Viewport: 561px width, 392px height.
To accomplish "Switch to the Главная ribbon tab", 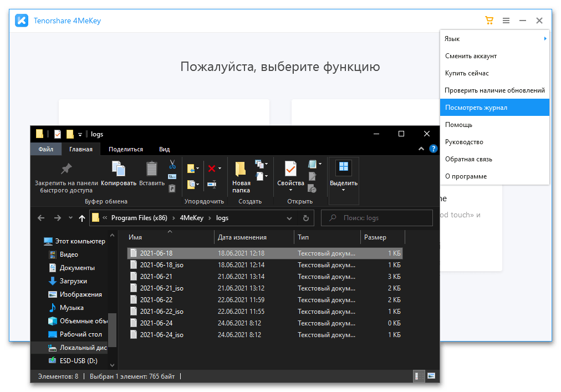I will click(81, 149).
